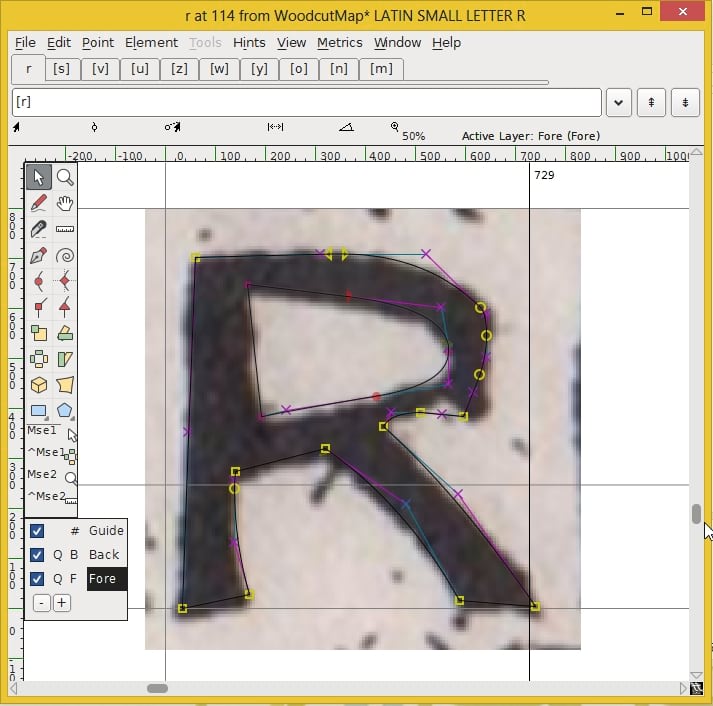Viewport: 713px width, 706px height.
Task: Click the show next word button
Action: pyautogui.click(x=685, y=102)
